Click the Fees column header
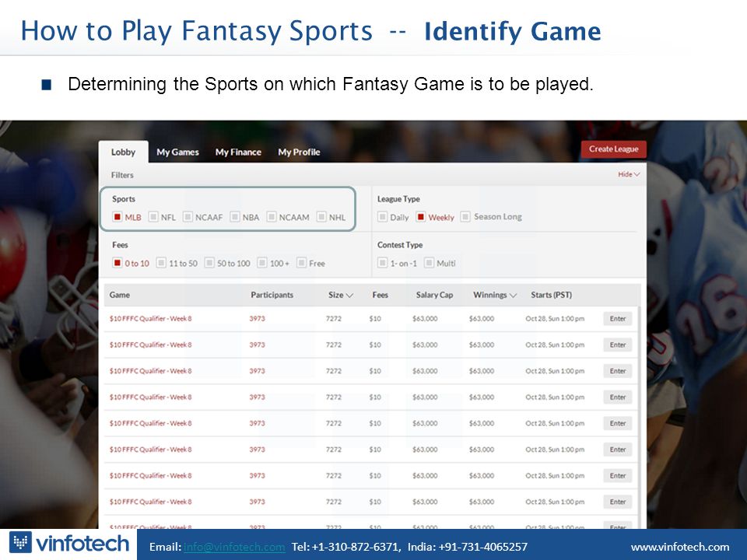 [381, 295]
